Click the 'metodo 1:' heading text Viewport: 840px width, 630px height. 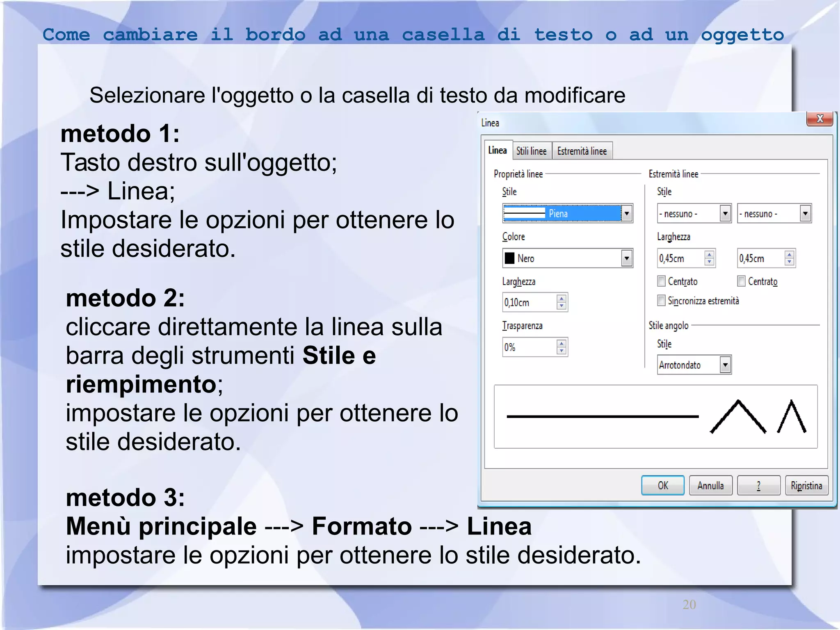point(120,134)
